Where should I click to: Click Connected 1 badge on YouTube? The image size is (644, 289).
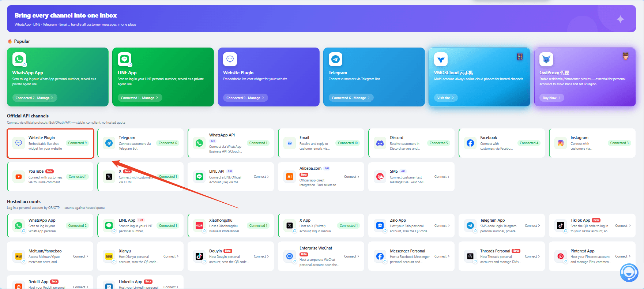coord(78,177)
